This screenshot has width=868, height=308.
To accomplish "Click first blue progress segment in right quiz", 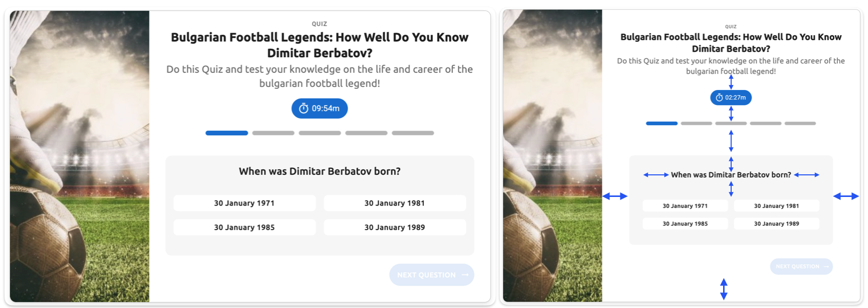I will click(x=662, y=123).
